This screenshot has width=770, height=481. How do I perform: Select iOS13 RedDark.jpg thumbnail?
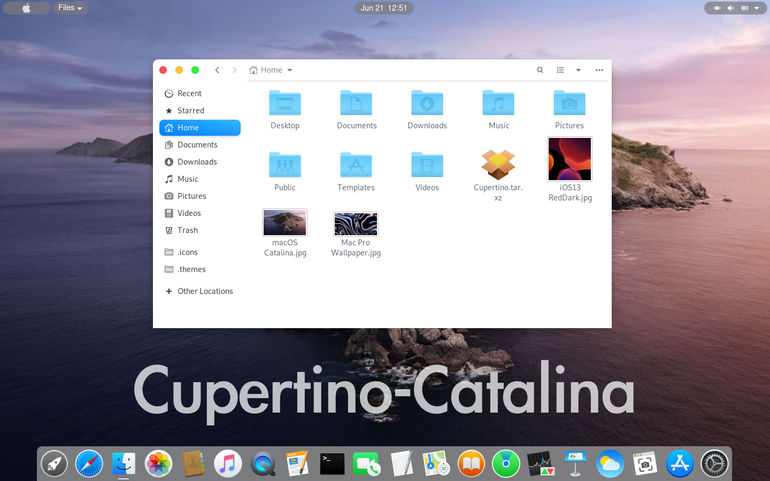(x=570, y=159)
